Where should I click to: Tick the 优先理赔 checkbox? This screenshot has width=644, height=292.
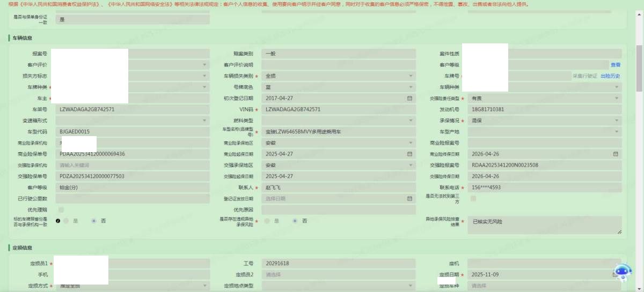(x=61, y=209)
